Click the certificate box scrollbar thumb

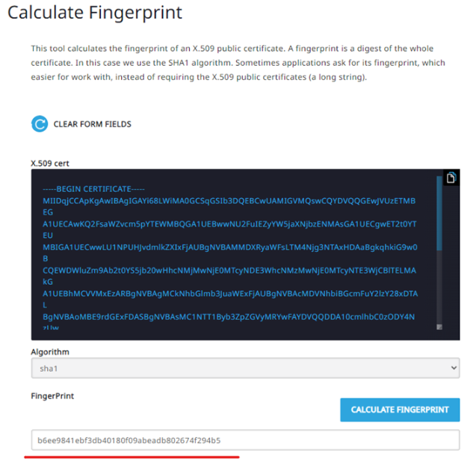tap(439, 213)
